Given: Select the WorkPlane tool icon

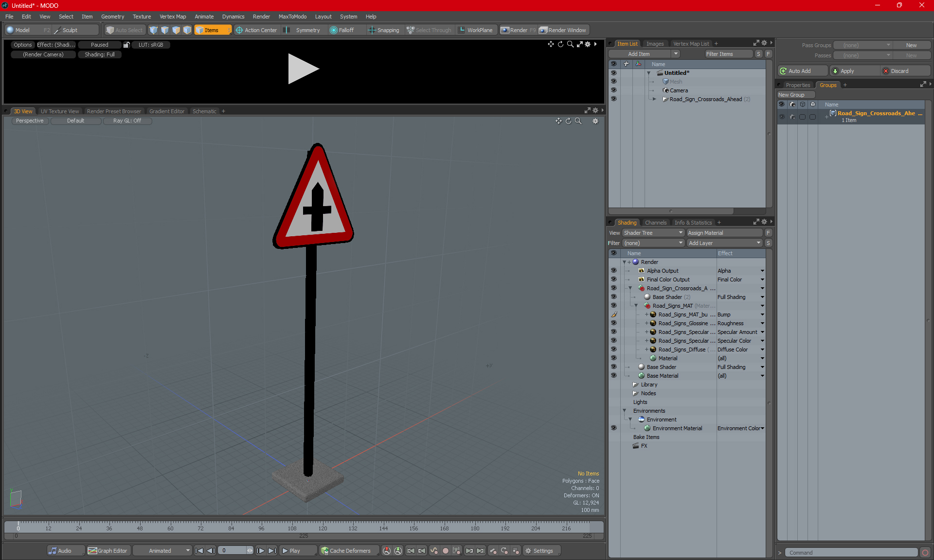Looking at the screenshot, I should tap(461, 30).
